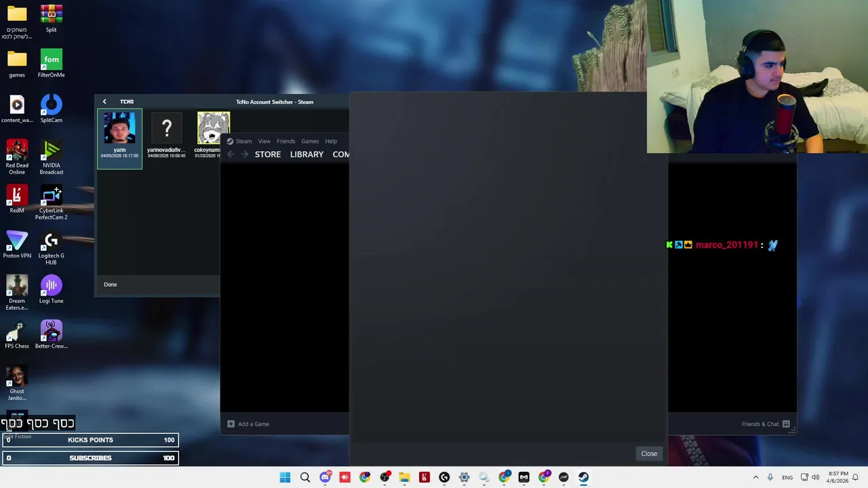The width and height of the screenshot is (868, 488).
Task: Click the microphone icon in system tray
Action: pos(770,477)
